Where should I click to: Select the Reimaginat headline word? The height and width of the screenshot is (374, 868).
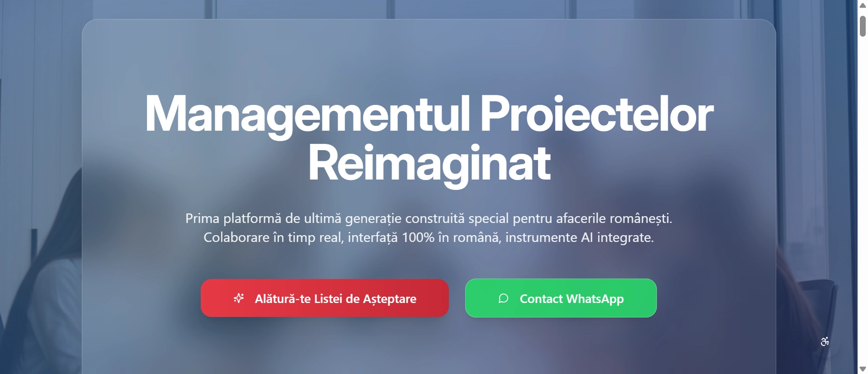(x=429, y=164)
